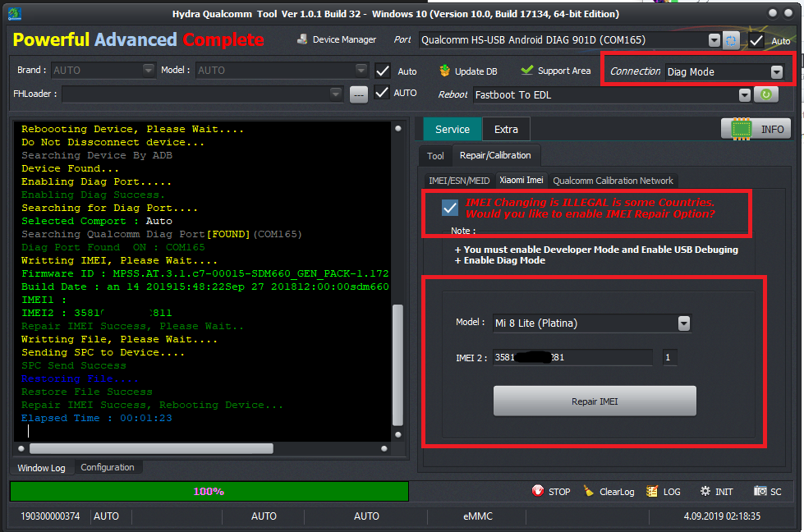This screenshot has width=804, height=532.
Task: Click the FHLoader browse button
Action: click(359, 94)
